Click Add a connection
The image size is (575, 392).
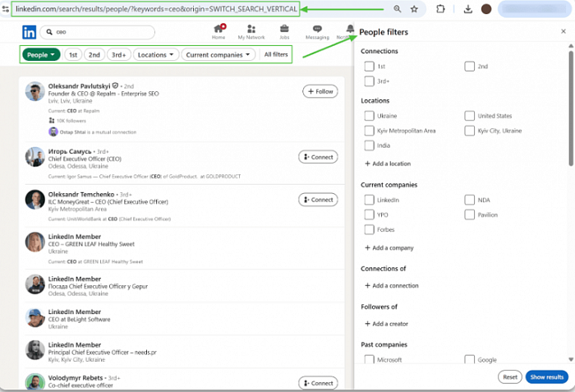pos(391,285)
